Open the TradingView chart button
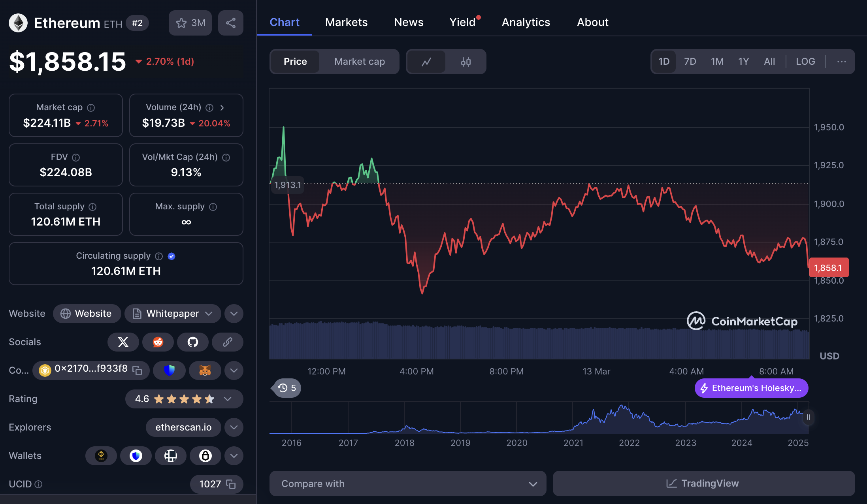This screenshot has width=867, height=504. (704, 483)
